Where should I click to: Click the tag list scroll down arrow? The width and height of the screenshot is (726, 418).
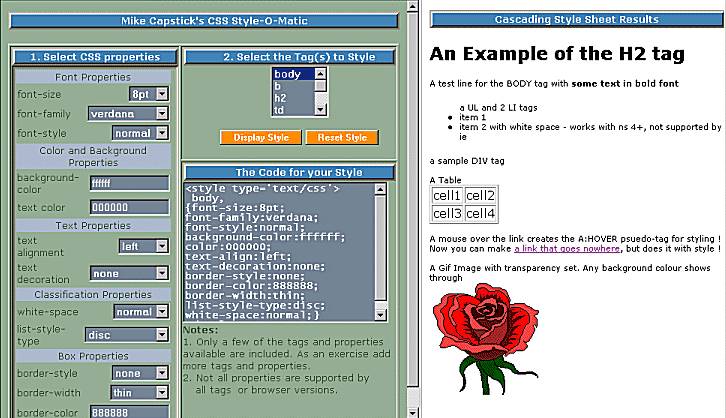[320, 110]
